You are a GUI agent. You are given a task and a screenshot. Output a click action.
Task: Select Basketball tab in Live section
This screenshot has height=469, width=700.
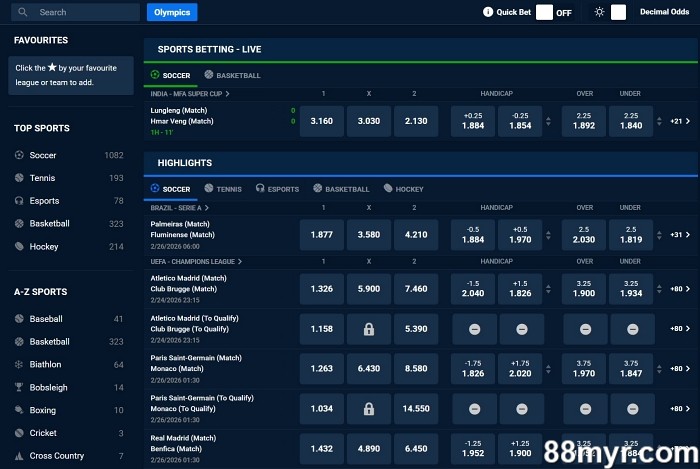pyautogui.click(x=232, y=75)
